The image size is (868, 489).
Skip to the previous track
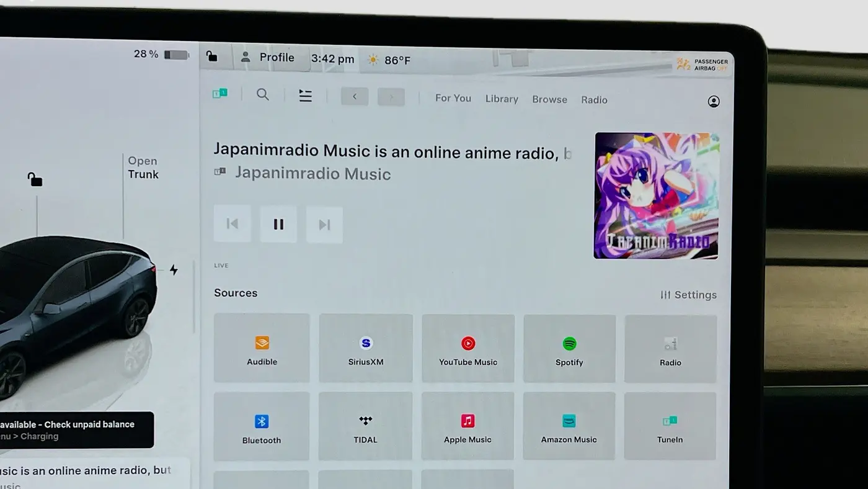(x=232, y=223)
